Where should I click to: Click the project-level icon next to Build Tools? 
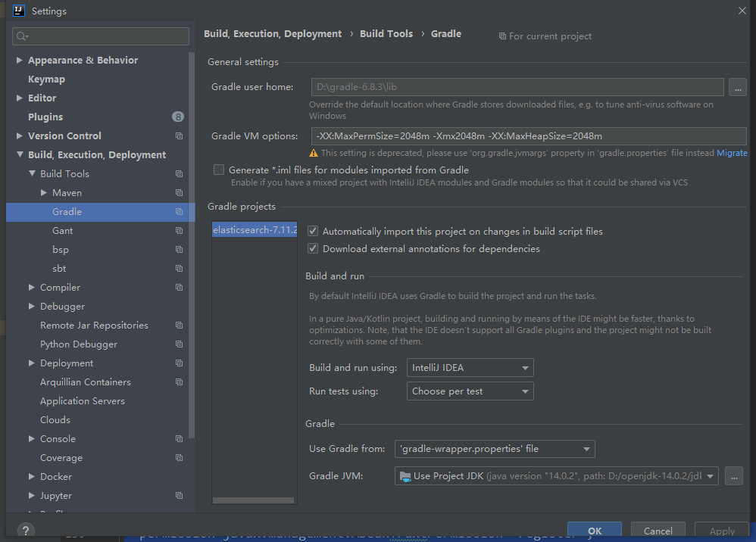pyautogui.click(x=179, y=173)
